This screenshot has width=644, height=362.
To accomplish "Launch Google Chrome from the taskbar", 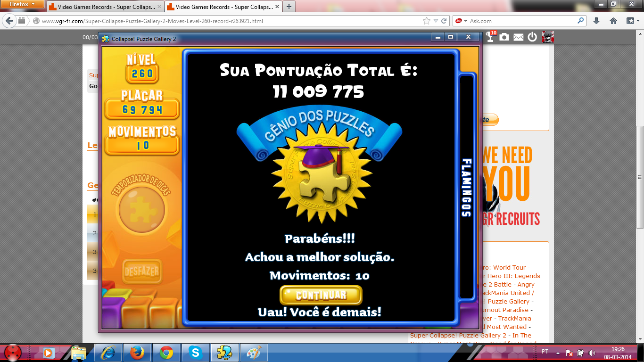I will coord(166,352).
